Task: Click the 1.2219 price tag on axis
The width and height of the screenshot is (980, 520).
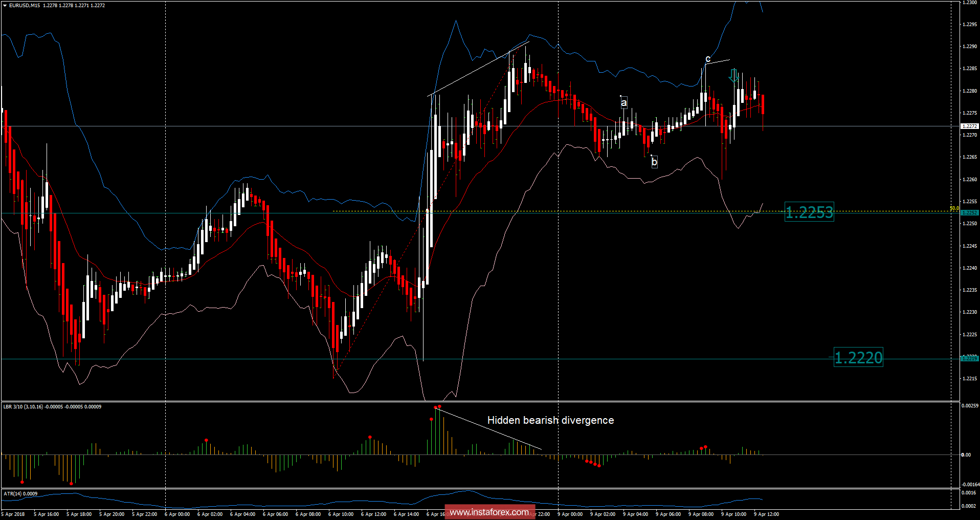Action: coord(970,358)
